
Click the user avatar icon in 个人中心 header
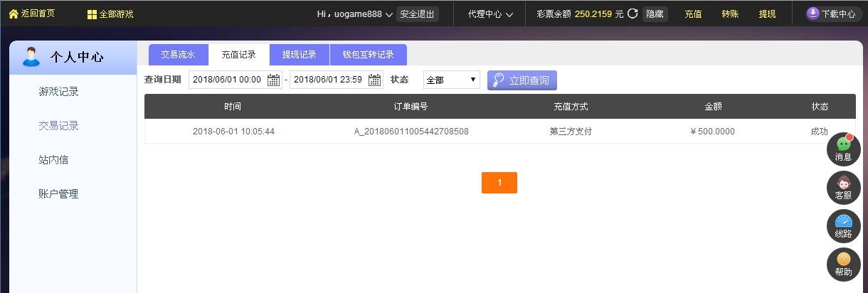click(31, 57)
